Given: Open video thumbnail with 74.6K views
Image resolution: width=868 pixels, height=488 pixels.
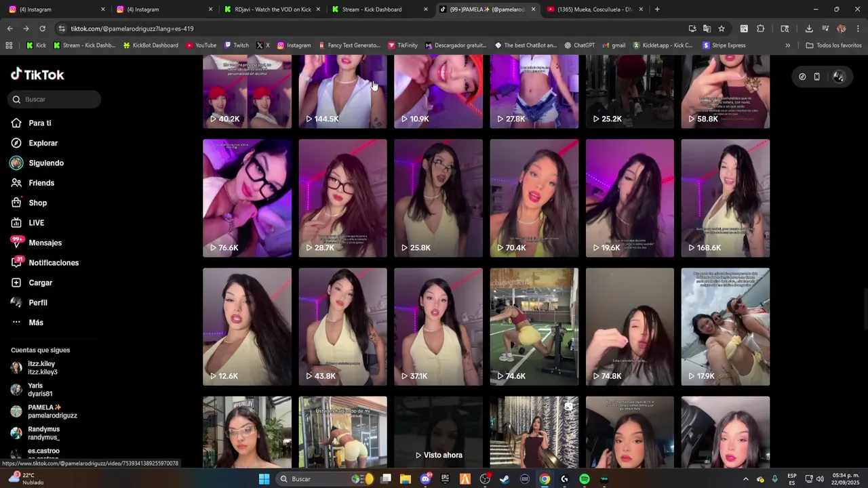Looking at the screenshot, I should point(534,327).
